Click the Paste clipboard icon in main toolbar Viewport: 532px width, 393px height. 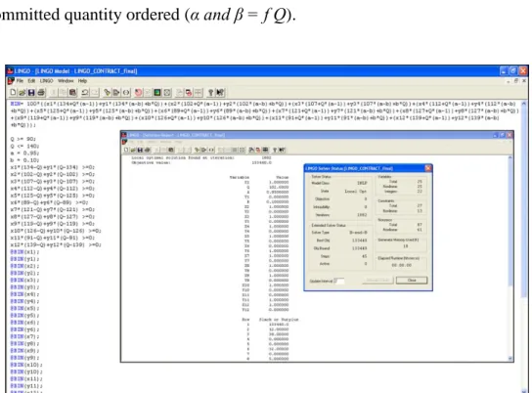72,92
